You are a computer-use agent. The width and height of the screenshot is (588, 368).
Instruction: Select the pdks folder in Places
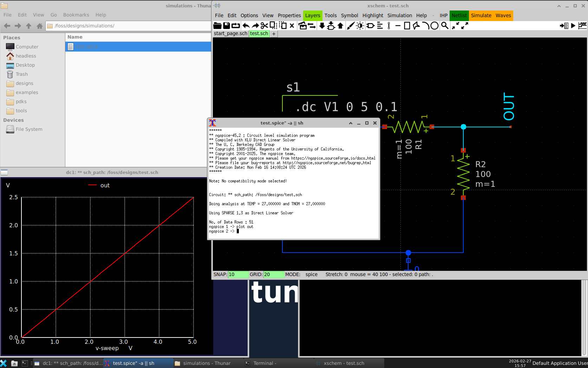(21, 101)
